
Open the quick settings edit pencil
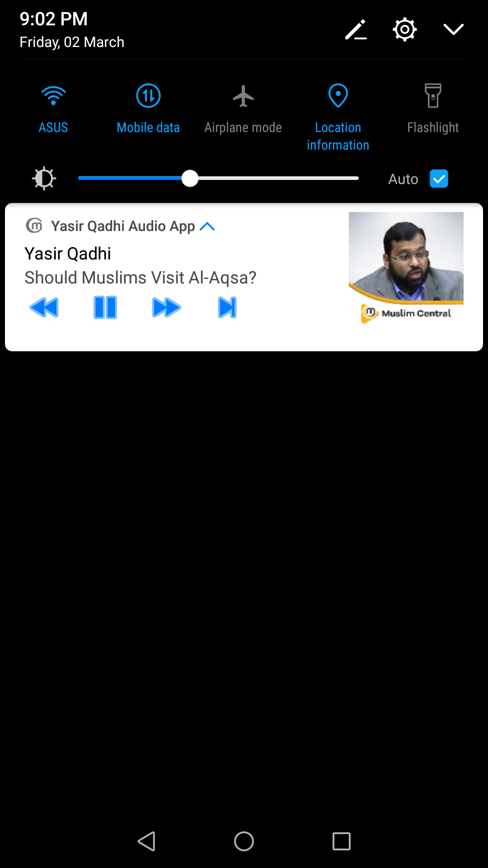[356, 30]
